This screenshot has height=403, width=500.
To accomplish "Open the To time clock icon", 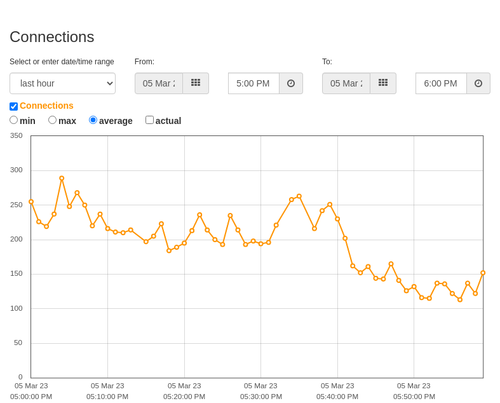I will tap(478, 83).
